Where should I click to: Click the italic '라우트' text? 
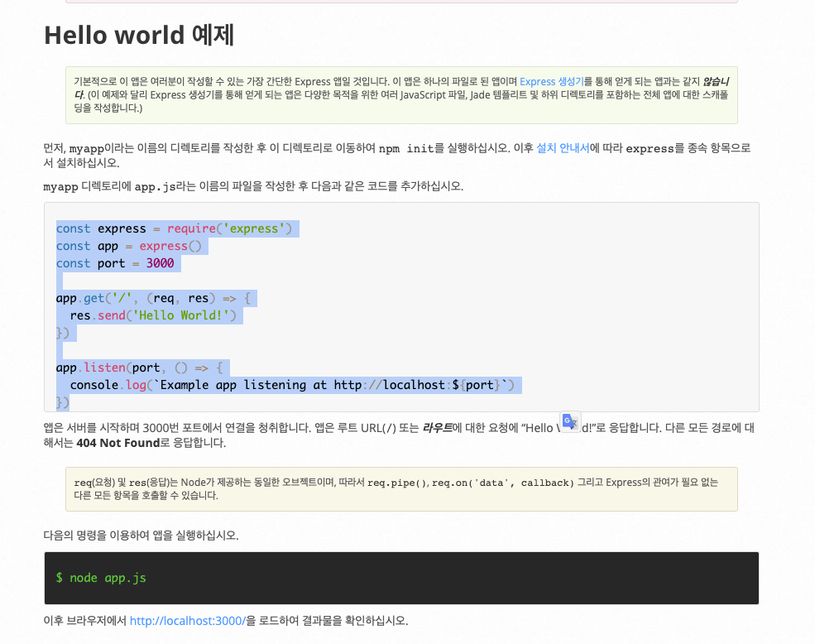pos(437,428)
